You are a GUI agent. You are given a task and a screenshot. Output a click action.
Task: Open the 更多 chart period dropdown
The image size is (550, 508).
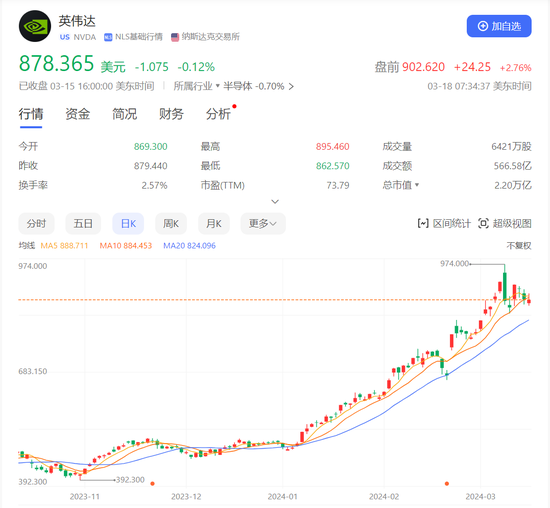[x=263, y=223]
